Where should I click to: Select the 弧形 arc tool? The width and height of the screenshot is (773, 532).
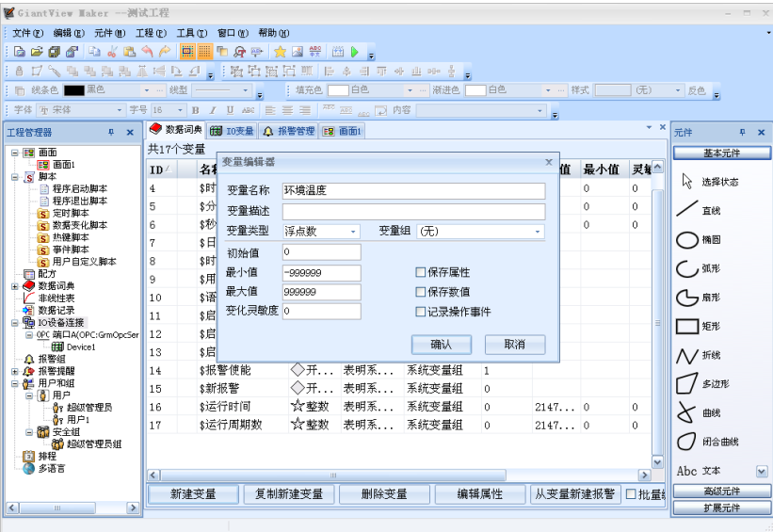[699, 268]
